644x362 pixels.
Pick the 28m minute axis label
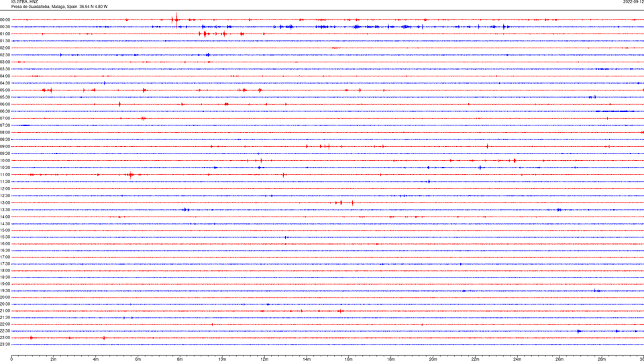[x=602, y=359]
